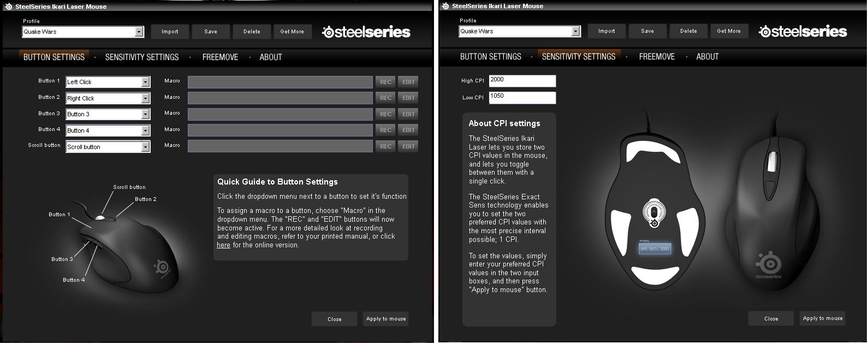This screenshot has width=868, height=344.
Task: Open Profile dropdown in left Button Settings window
Action: 83,32
